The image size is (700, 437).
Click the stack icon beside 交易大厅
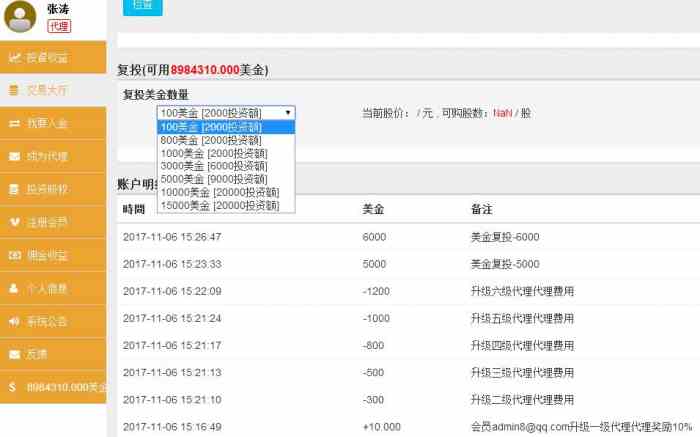(14, 90)
